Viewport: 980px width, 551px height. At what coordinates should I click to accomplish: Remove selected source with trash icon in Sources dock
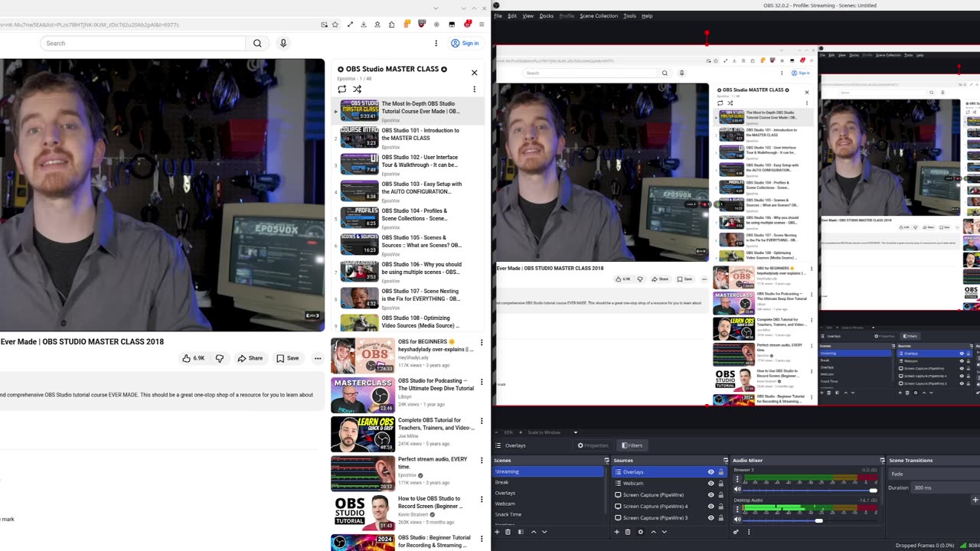click(628, 532)
